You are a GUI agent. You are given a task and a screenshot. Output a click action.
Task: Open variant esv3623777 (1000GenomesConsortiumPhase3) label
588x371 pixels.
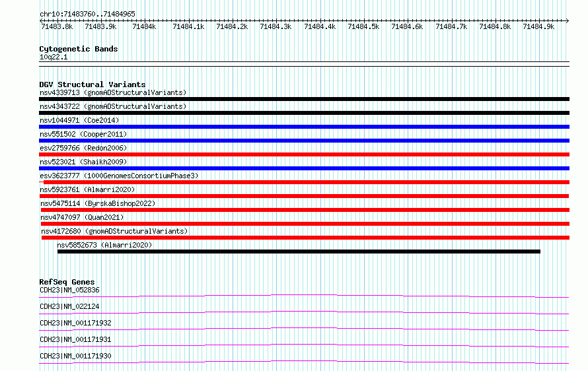[119, 176]
